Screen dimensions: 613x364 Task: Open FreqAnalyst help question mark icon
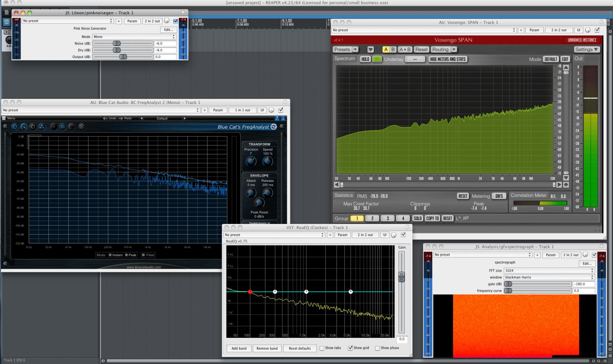point(277,118)
